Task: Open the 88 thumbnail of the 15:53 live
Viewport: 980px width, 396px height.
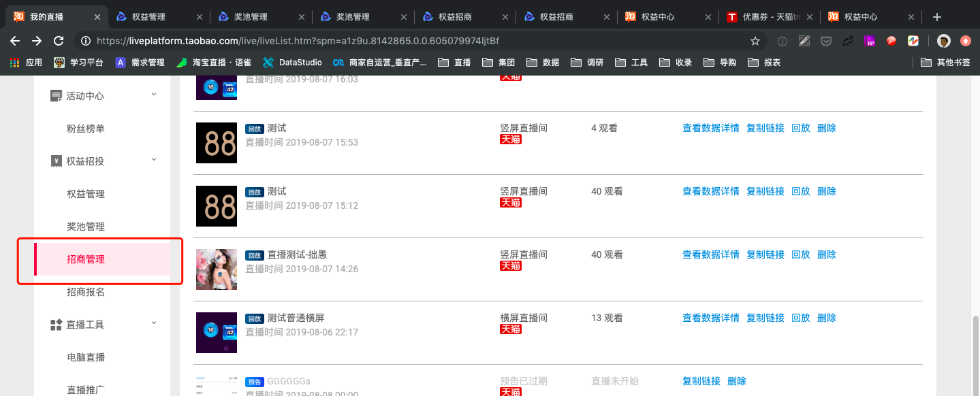Action: (217, 143)
